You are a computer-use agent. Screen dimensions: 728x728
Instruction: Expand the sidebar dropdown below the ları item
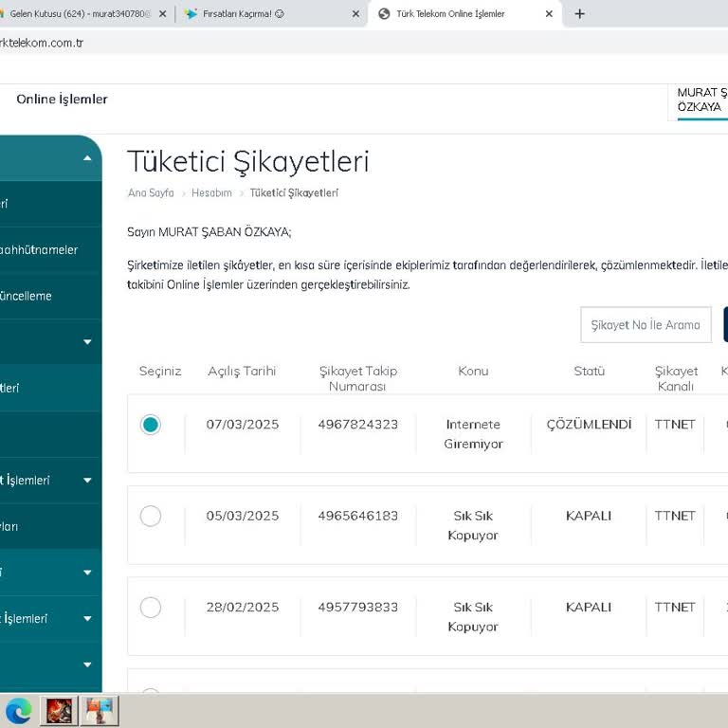click(87, 573)
